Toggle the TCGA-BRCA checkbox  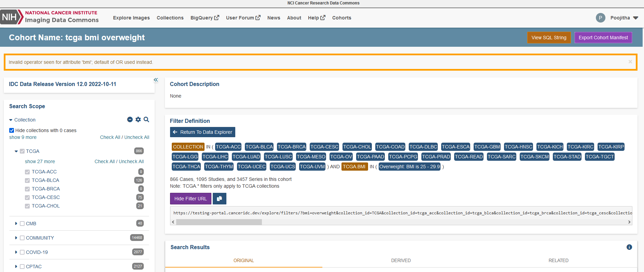click(x=27, y=189)
